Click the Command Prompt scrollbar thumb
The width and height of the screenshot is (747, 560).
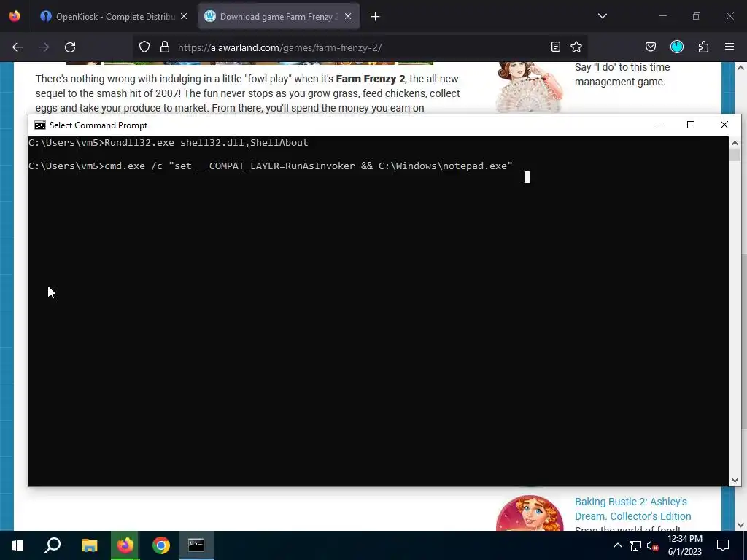[x=735, y=155]
